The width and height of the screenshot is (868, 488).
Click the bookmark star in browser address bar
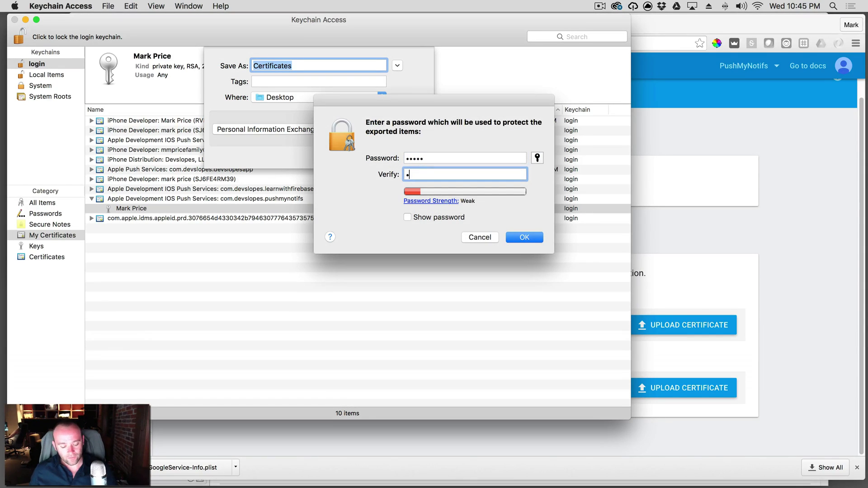point(699,43)
